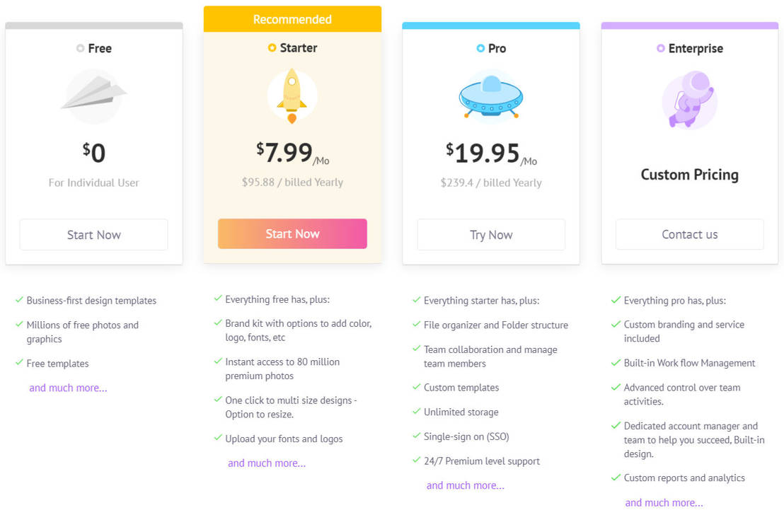Expand "and much more..." under Pro features
The height and width of the screenshot is (532, 784).
(466, 485)
